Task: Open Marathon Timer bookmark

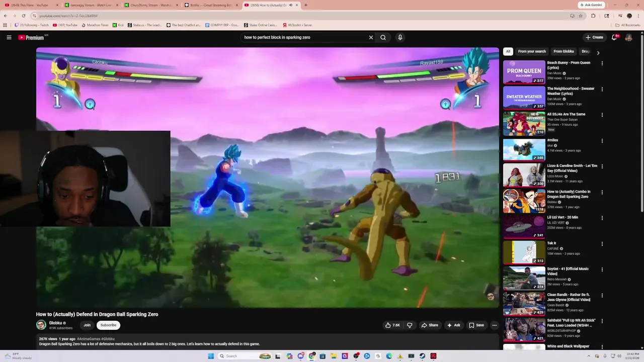Action: pos(95,25)
